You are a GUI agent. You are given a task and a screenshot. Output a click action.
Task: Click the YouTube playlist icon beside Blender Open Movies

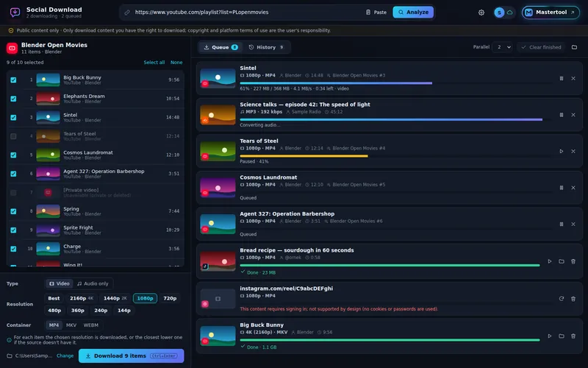pyautogui.click(x=12, y=48)
